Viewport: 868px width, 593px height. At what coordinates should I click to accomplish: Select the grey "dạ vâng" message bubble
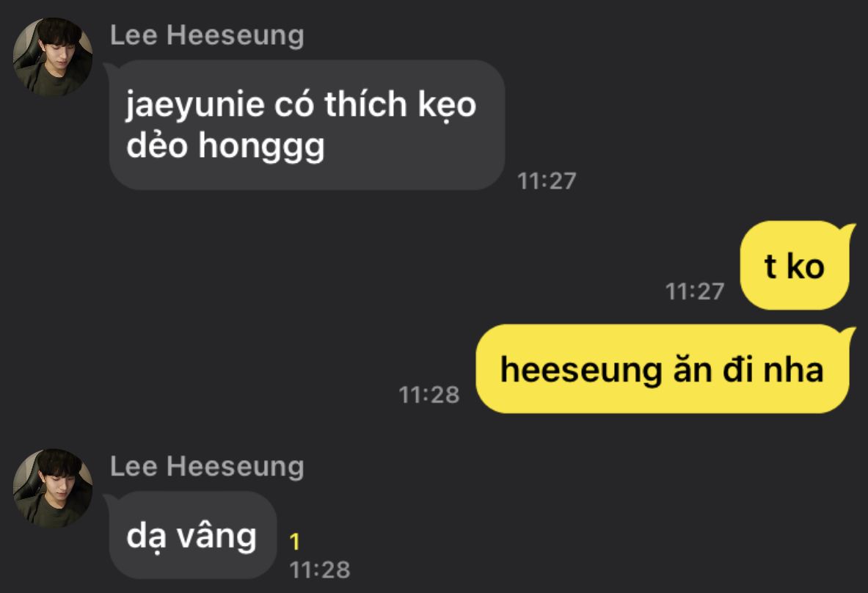point(192,536)
